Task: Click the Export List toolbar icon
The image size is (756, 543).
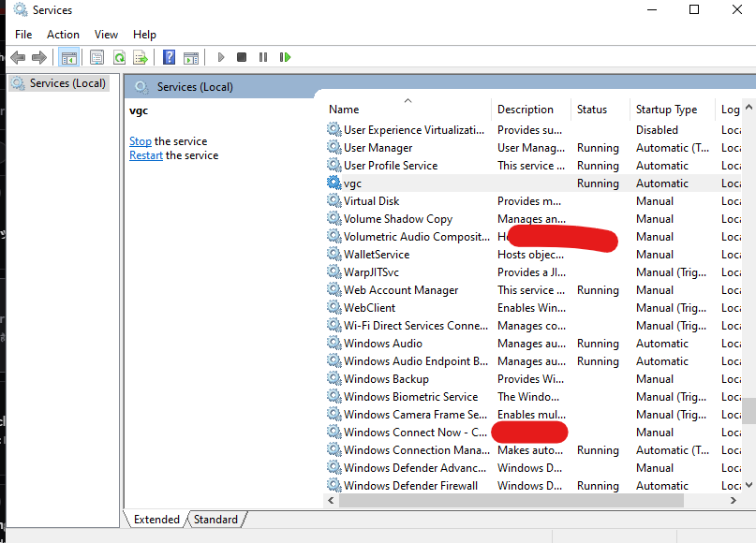Action: tap(141, 57)
